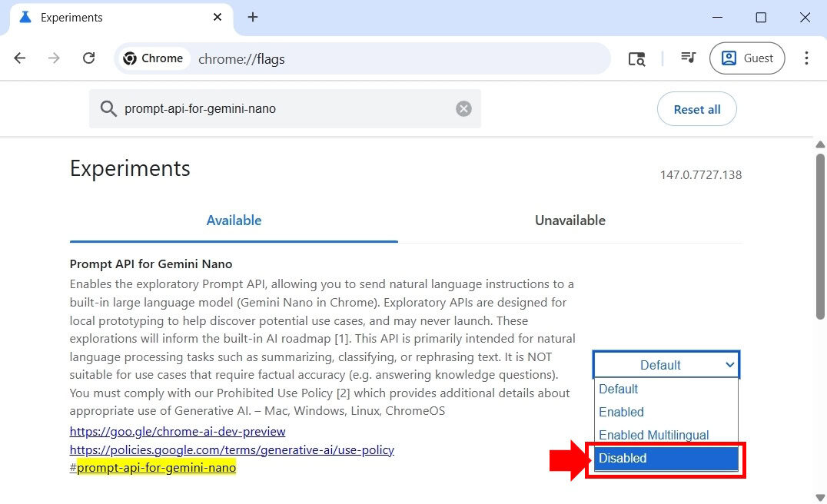The height and width of the screenshot is (504, 827).
Task: Minimize the Chrome window
Action: (717, 18)
